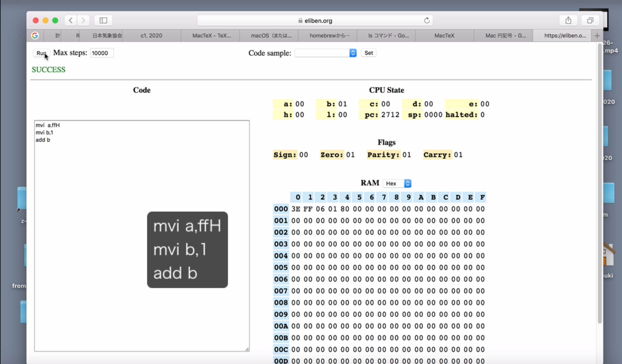Click the Parity flag value 01
This screenshot has width=622, height=364.
pos(407,155)
